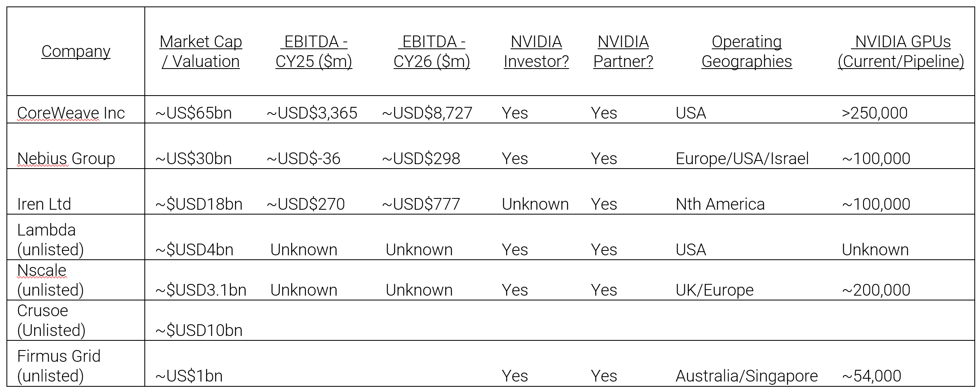Click the NVIDIA Partner? column header

coord(623,52)
